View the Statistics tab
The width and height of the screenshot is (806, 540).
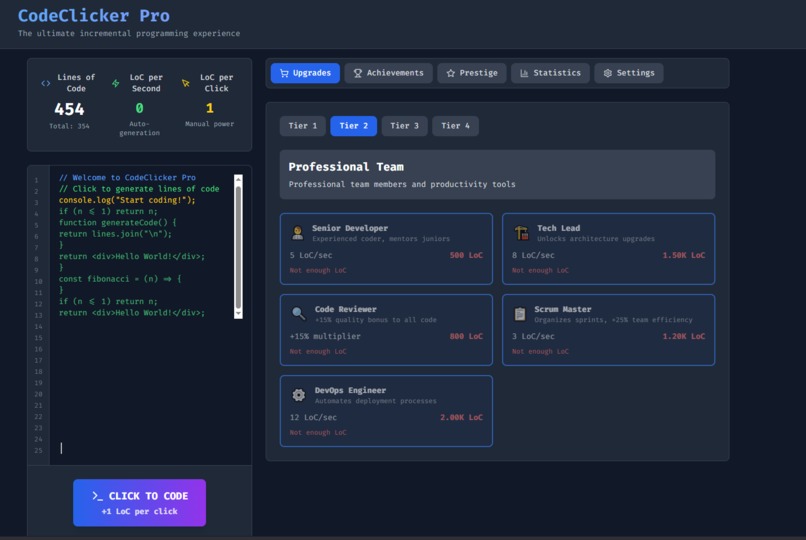click(x=549, y=73)
